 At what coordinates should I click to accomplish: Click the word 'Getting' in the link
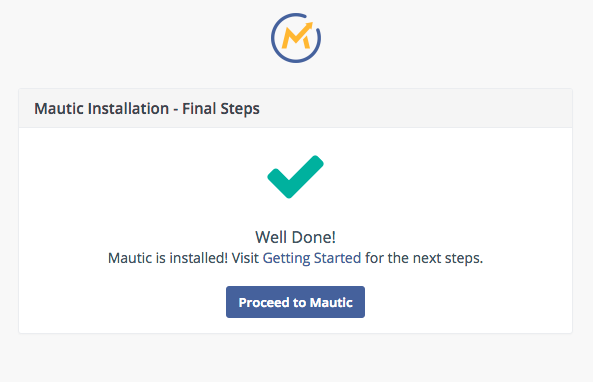[286, 258]
